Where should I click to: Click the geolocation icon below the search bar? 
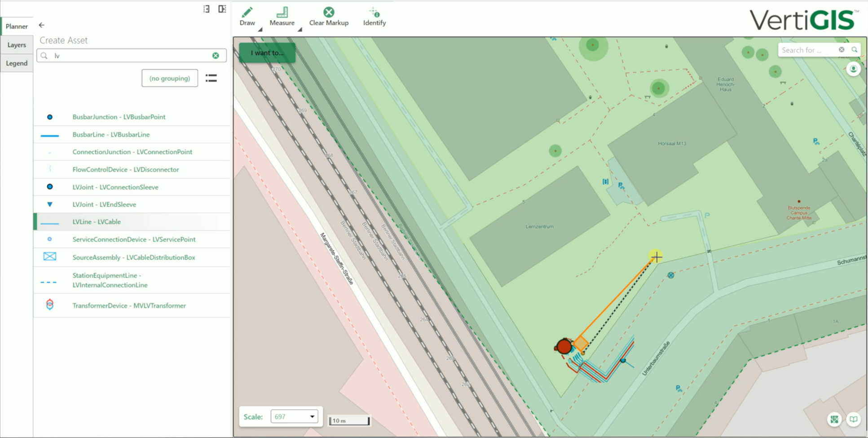tap(853, 69)
